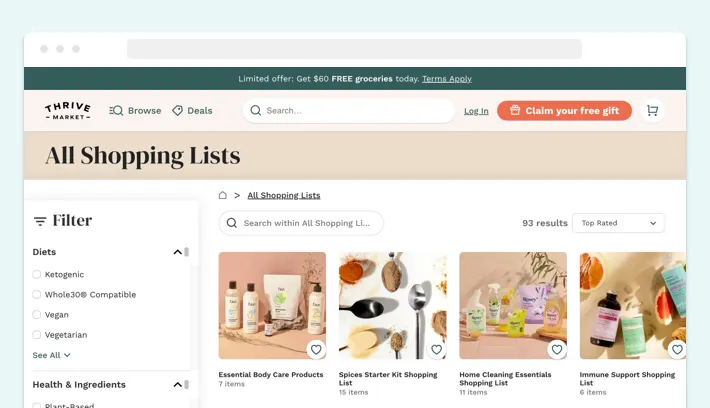This screenshot has height=408, width=710.
Task: Click the Deals tag icon
Action: coord(178,110)
